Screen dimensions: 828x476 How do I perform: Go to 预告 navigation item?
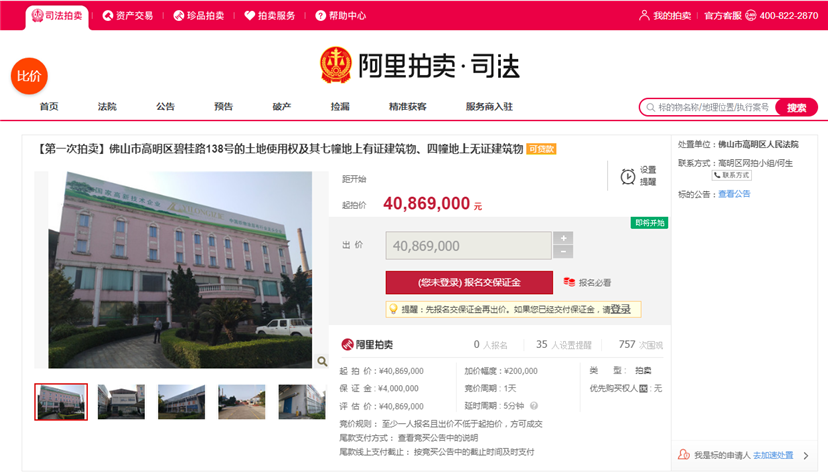pyautogui.click(x=223, y=106)
